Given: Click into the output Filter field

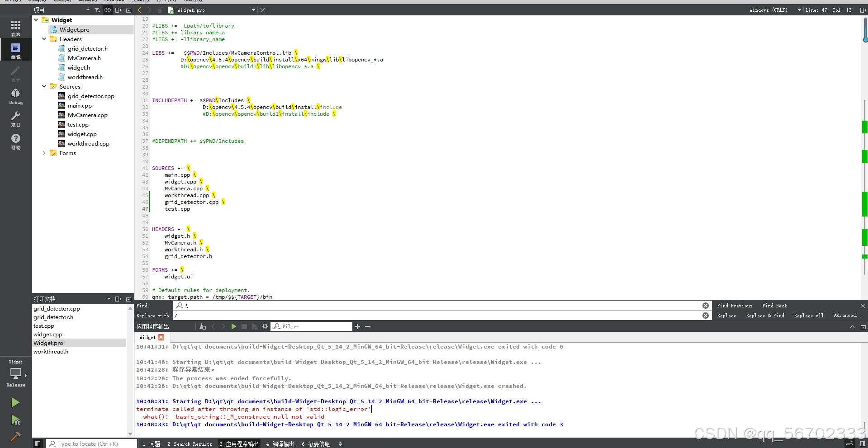Looking at the screenshot, I should (312, 326).
